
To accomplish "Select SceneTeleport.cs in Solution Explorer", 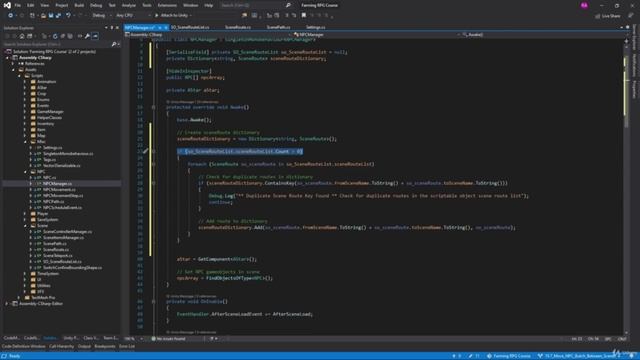I will coord(58,256).
